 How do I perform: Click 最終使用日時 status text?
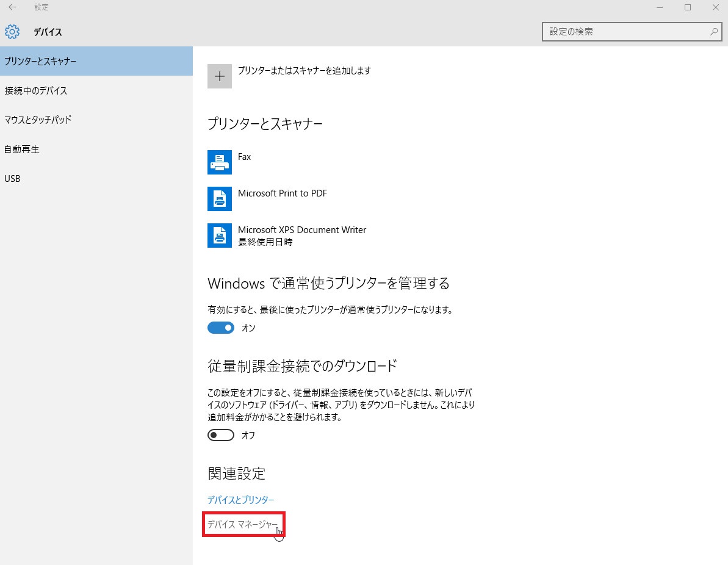(x=265, y=242)
